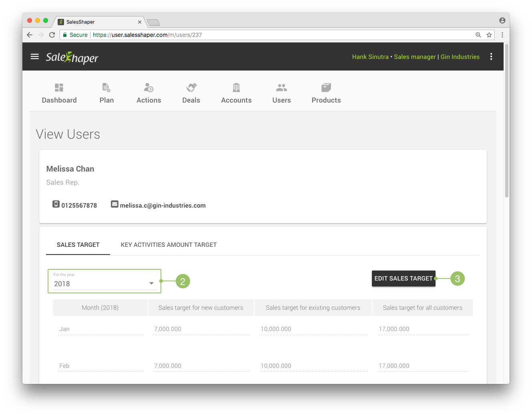Click the phone number 0125567878
Viewport: 532px width, 416px height.
point(79,206)
